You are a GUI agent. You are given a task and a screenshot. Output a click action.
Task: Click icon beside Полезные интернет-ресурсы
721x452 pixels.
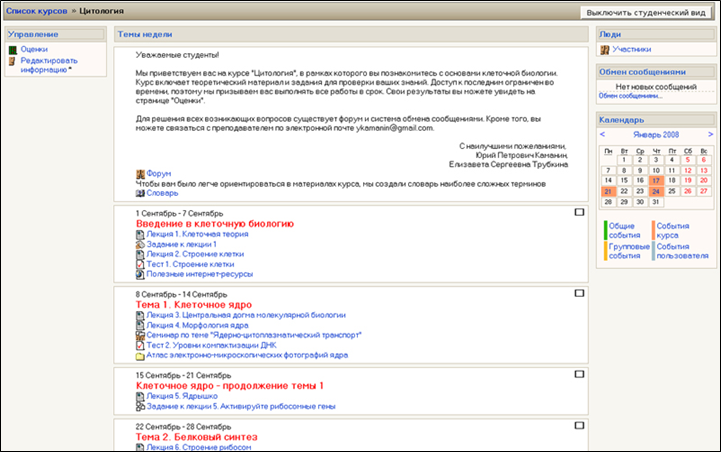(x=140, y=275)
